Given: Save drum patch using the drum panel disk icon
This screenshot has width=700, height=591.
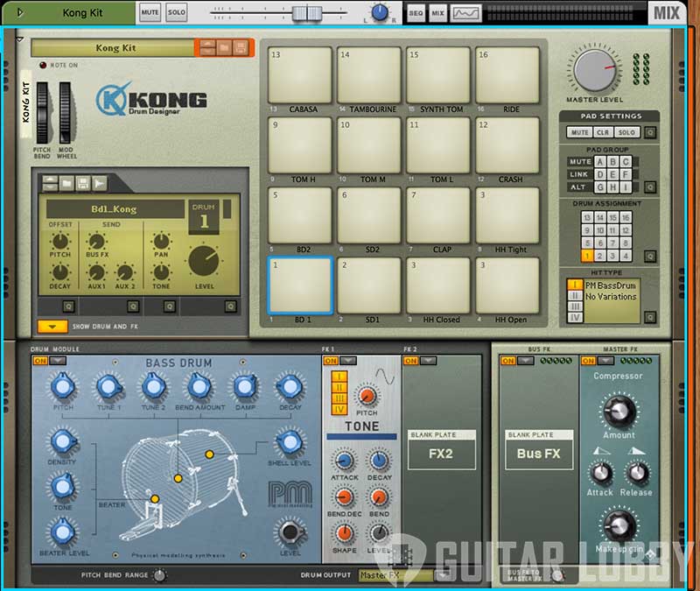Looking at the screenshot, I should click(x=82, y=183).
